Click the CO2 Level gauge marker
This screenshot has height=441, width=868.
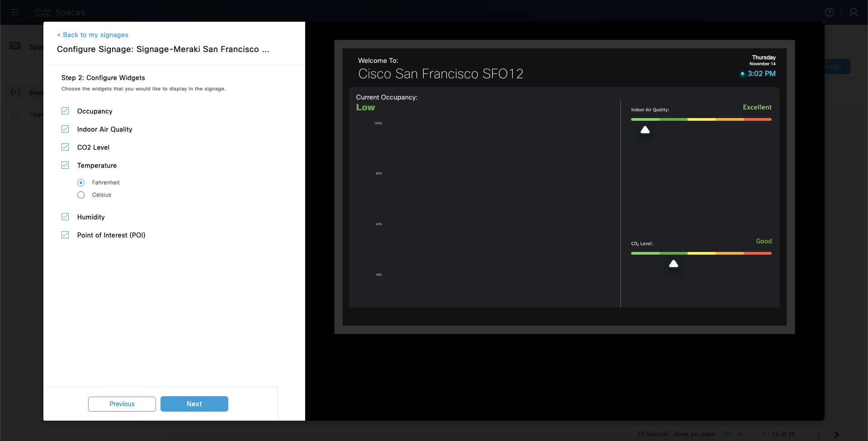pos(674,264)
